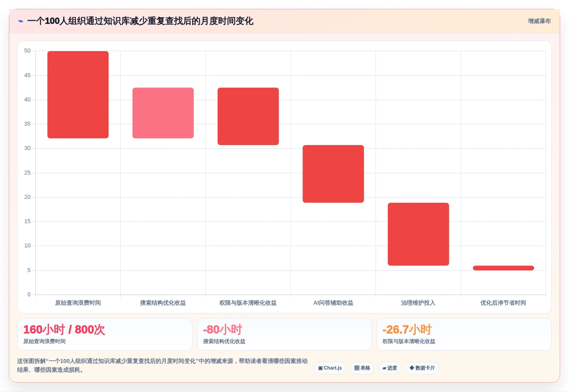Select the 权限与版本清晰化收益 bar
The height and width of the screenshot is (392, 569).
248,116
